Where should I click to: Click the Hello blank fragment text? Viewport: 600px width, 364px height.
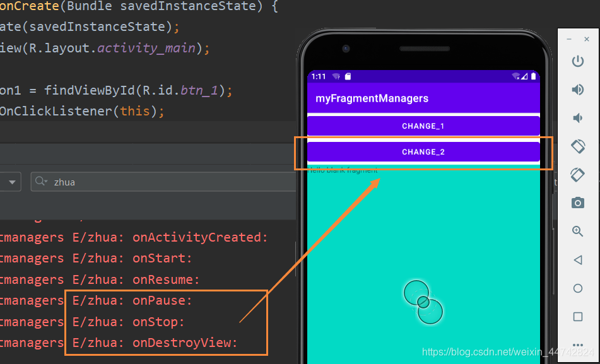343,170
